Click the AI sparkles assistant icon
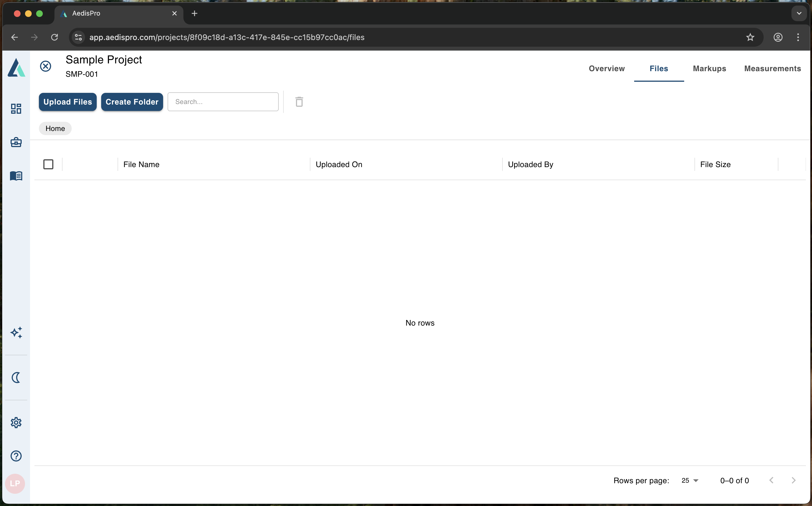This screenshot has width=812, height=506. click(x=16, y=333)
